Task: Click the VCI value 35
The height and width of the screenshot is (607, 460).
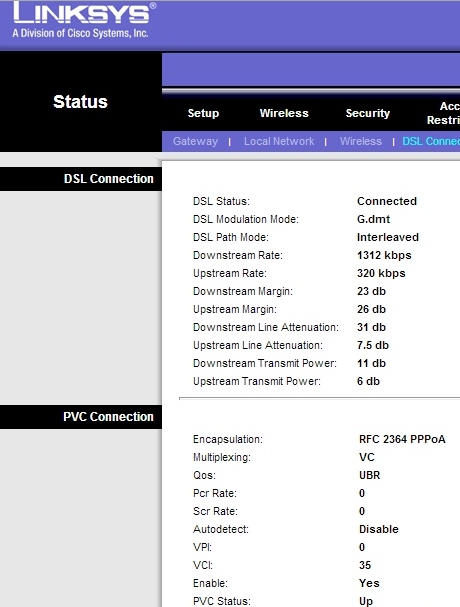Action: pos(365,565)
